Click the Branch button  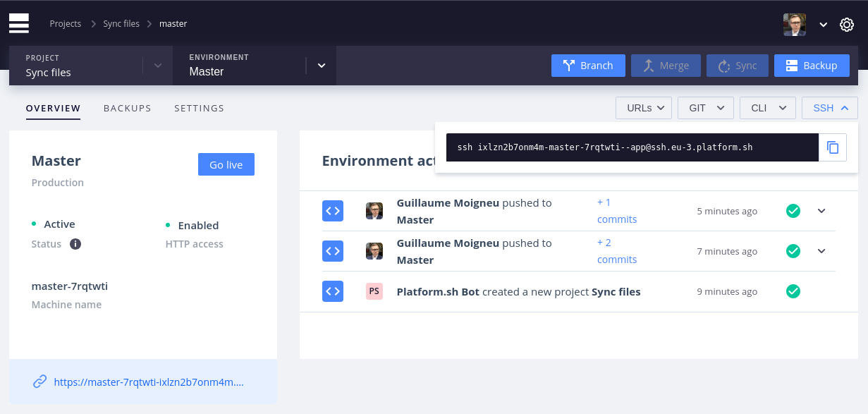tap(588, 66)
